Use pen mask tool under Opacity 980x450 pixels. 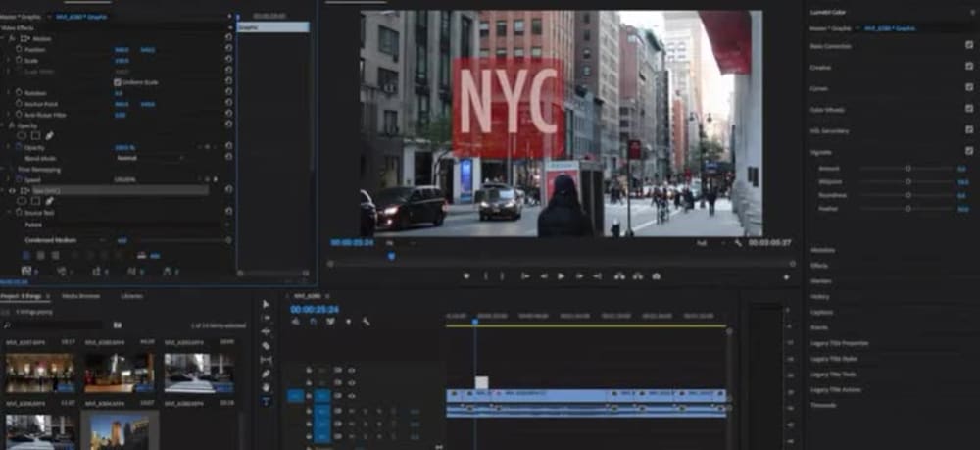49,135
